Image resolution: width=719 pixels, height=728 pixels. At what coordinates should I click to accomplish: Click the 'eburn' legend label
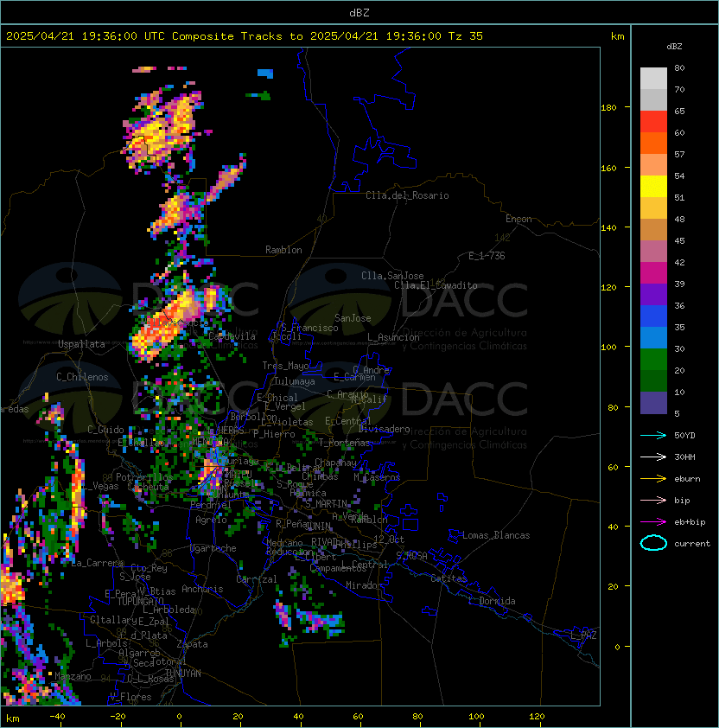click(687, 479)
